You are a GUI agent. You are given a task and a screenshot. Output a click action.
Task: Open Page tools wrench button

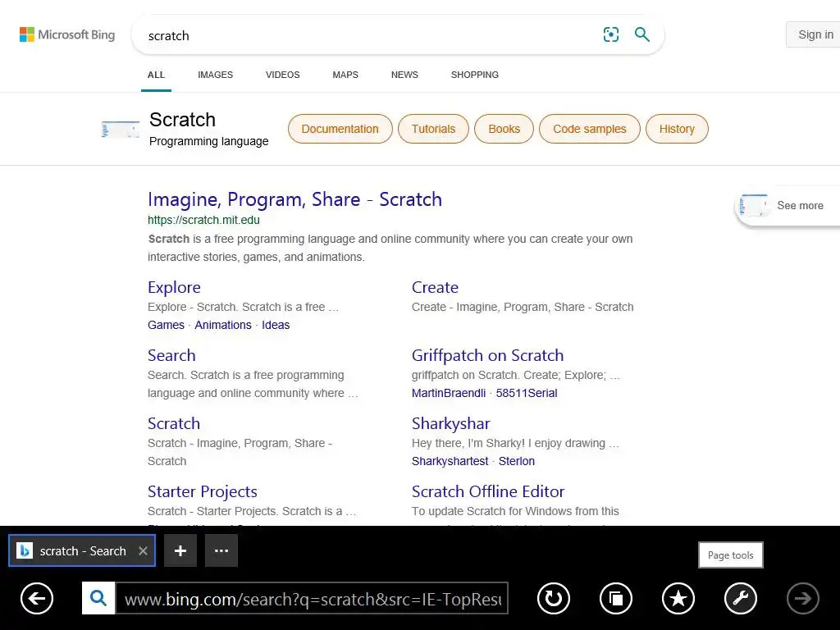[x=741, y=598]
